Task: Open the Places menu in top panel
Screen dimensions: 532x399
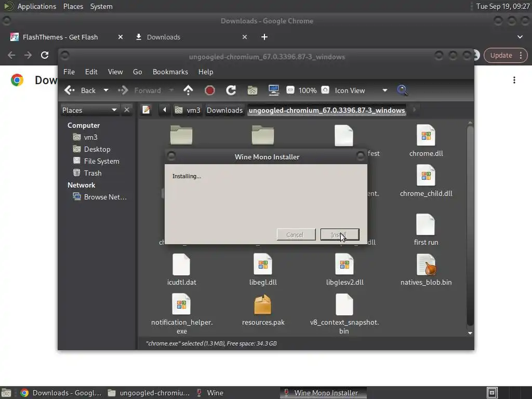Action: (73, 6)
